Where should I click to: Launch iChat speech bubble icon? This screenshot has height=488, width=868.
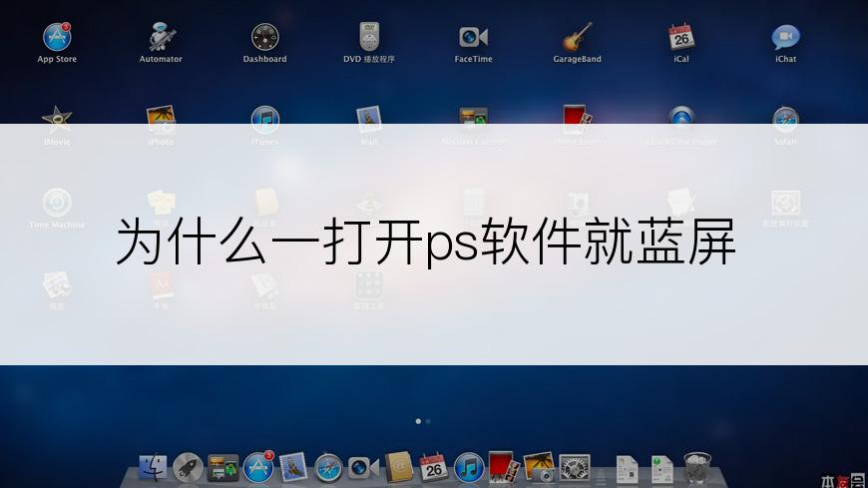785,38
